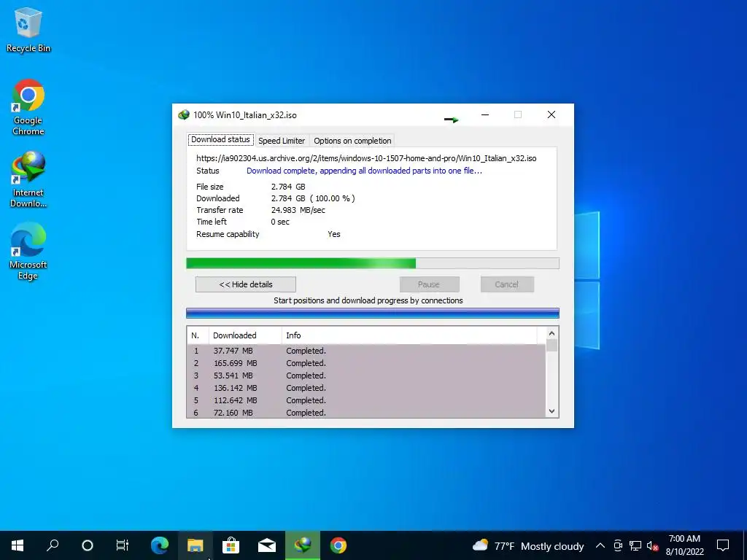Select connection row with 72.160 MB
The height and width of the screenshot is (560, 747).
pos(366,413)
